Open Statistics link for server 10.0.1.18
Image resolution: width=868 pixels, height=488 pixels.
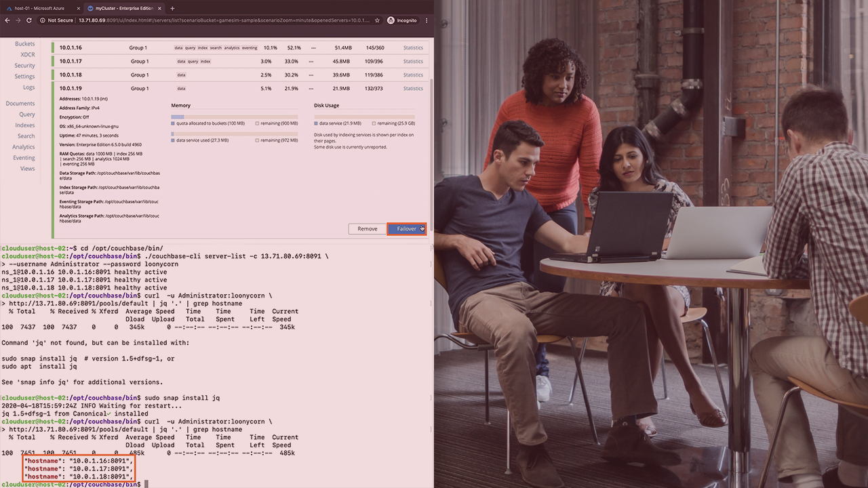tap(412, 75)
